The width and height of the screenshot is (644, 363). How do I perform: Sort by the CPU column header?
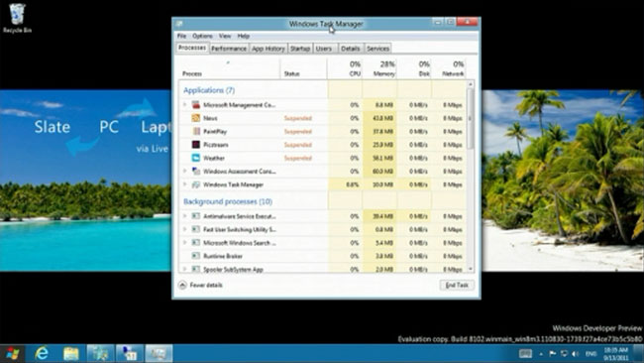tap(345, 68)
